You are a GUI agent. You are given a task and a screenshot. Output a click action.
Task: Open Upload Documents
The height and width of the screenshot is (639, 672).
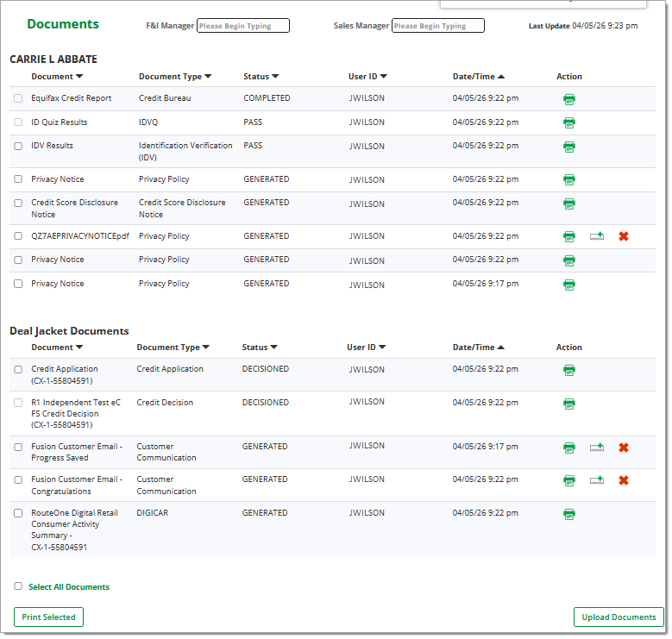(619, 617)
